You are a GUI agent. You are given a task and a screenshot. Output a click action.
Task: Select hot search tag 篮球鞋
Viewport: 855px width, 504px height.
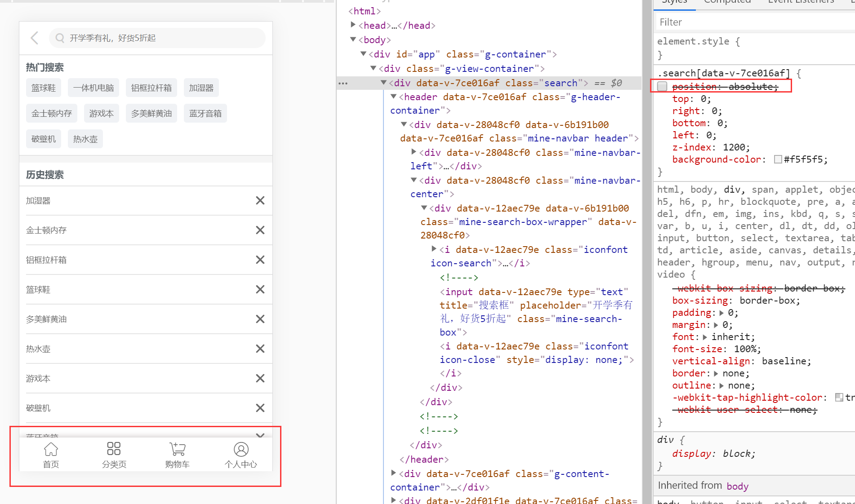[x=44, y=88]
